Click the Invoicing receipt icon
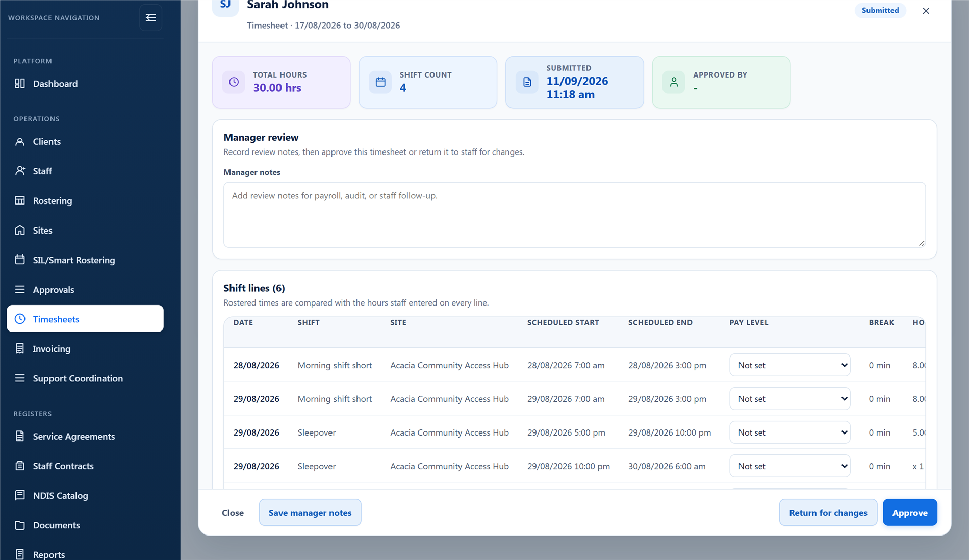 (x=20, y=348)
